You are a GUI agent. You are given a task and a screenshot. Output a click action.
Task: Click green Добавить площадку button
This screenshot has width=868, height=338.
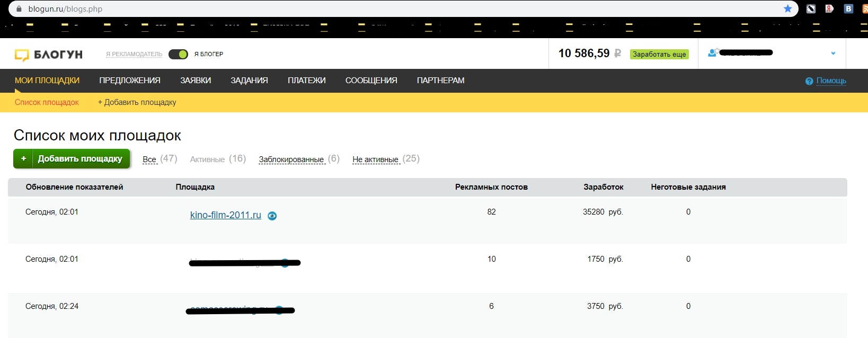pyautogui.click(x=72, y=158)
